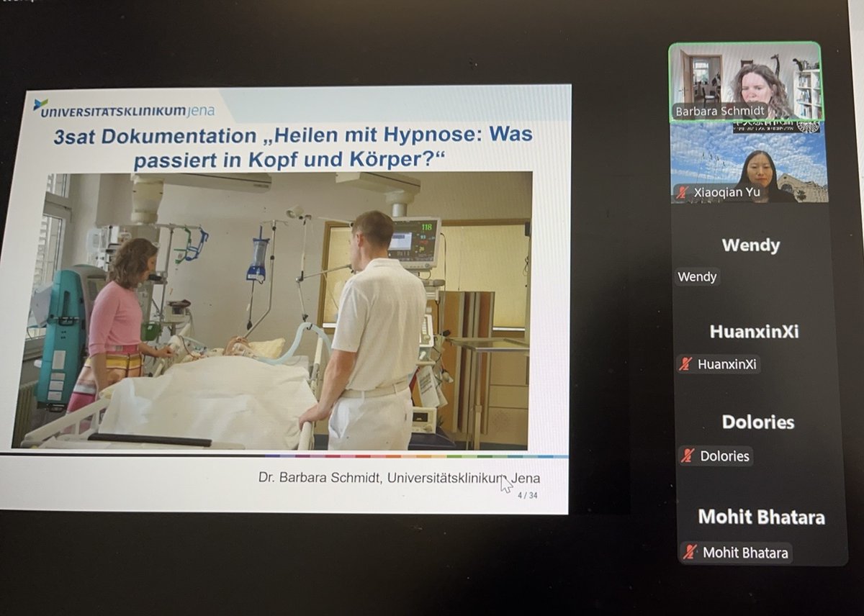
Task: Click the Universitätsklinikum Jena logo on slide
Action: pyautogui.click(x=124, y=109)
